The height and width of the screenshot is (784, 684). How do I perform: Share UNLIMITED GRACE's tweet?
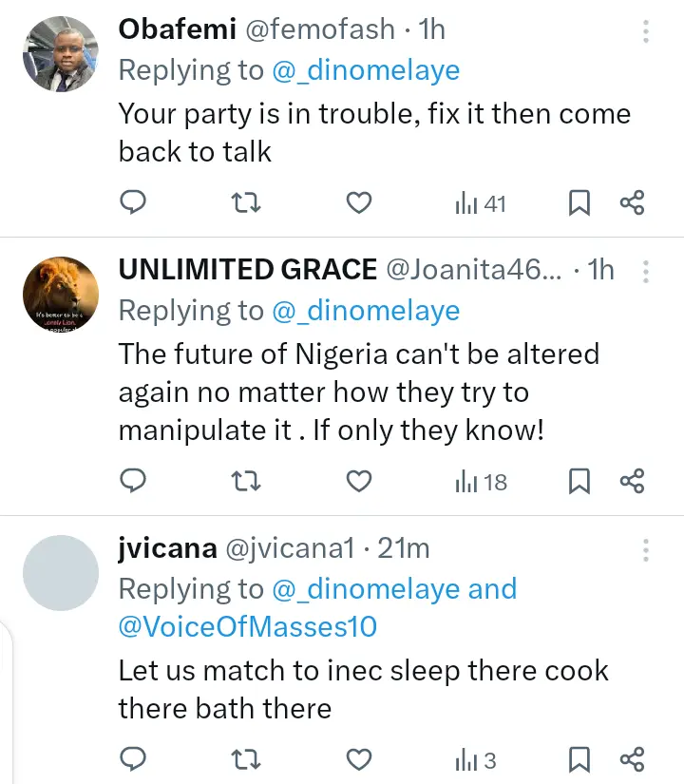point(632,482)
